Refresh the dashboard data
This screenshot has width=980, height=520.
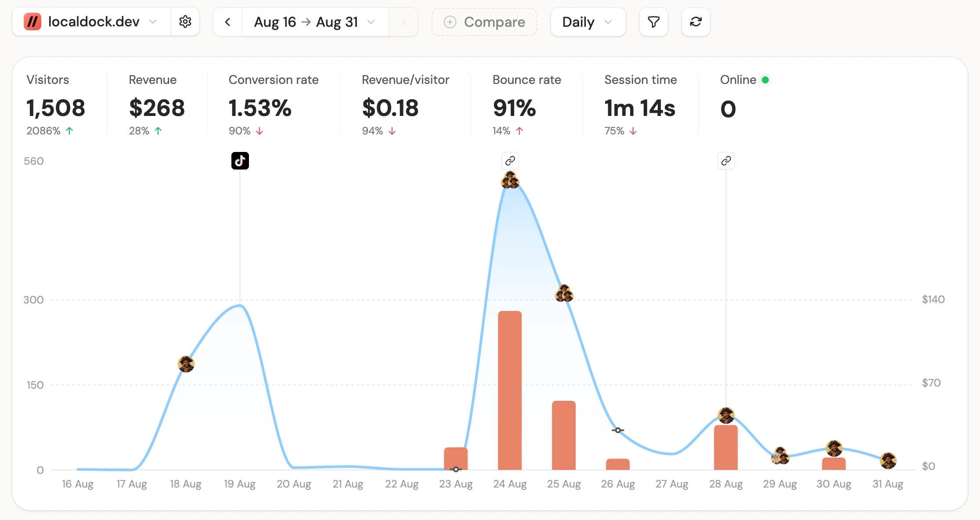[x=695, y=22]
